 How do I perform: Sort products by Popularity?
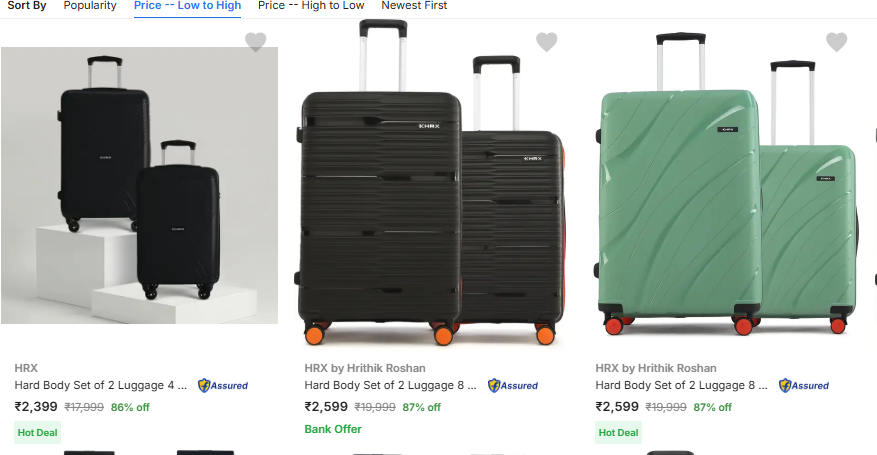click(90, 6)
